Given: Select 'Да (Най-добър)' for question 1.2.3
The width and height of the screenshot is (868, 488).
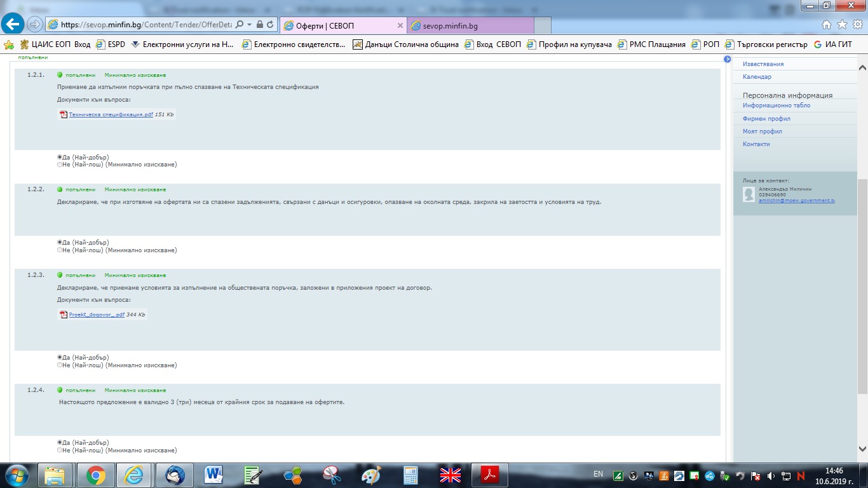Looking at the screenshot, I should pyautogui.click(x=60, y=358).
